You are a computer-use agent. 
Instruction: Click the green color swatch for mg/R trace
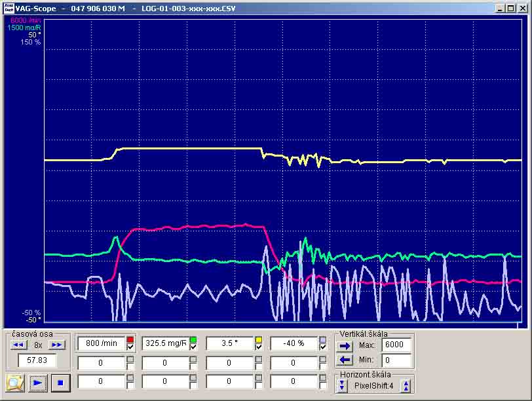coord(193,339)
